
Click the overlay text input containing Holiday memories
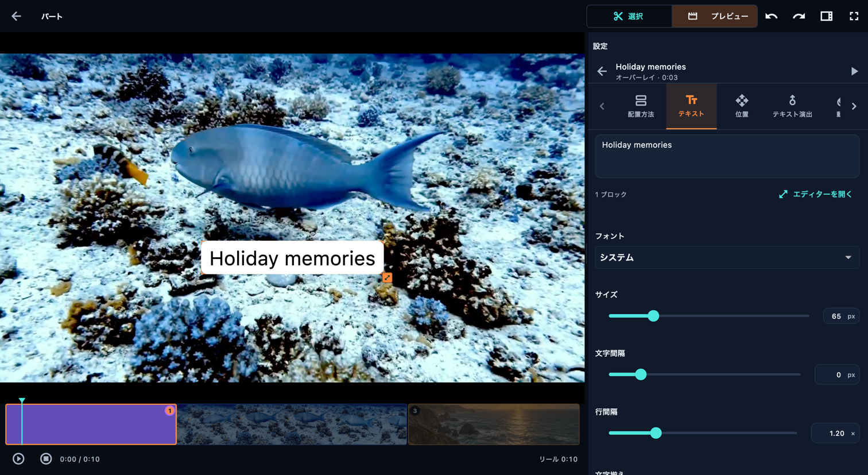point(727,156)
